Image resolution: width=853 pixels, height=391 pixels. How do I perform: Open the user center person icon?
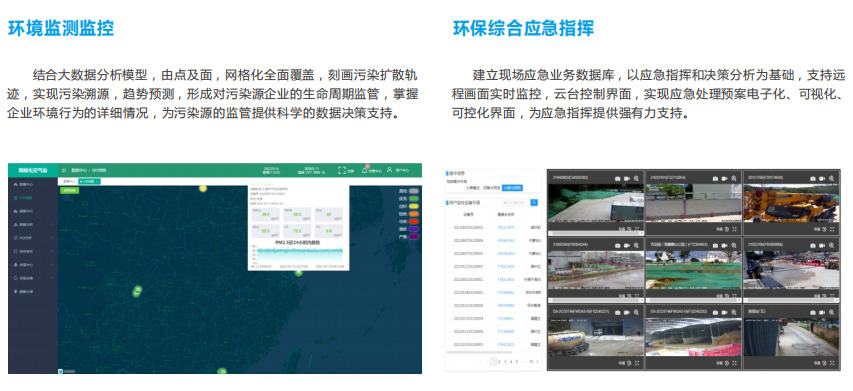click(390, 170)
